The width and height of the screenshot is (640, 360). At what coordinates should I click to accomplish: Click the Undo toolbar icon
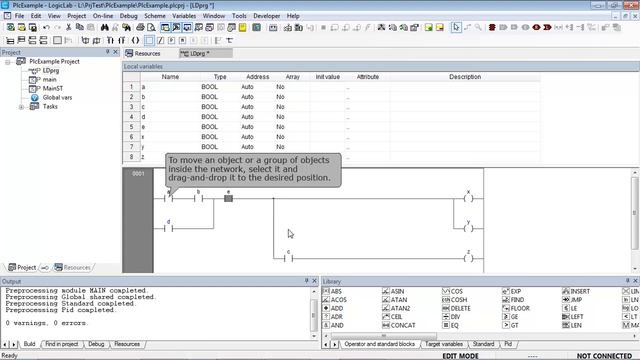(x=46, y=27)
